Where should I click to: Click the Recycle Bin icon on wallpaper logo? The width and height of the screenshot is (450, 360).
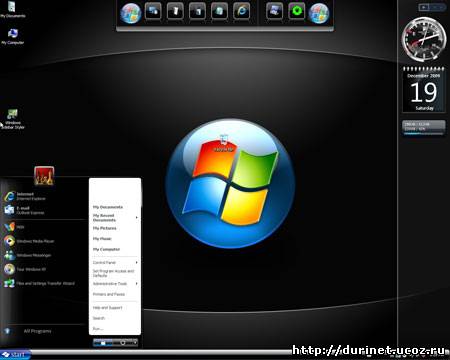pyautogui.click(x=224, y=143)
